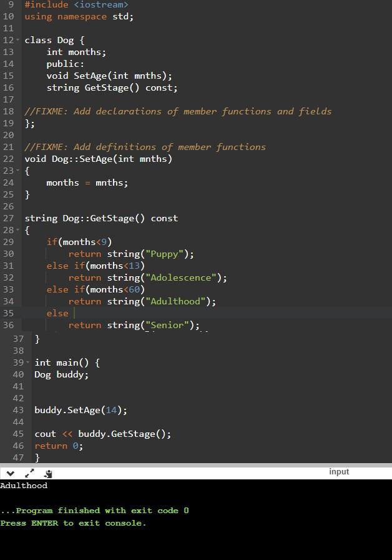This screenshot has height=560, width=392.
Task: Click the 'Program finished with exit code 0' message
Action: tap(94, 511)
